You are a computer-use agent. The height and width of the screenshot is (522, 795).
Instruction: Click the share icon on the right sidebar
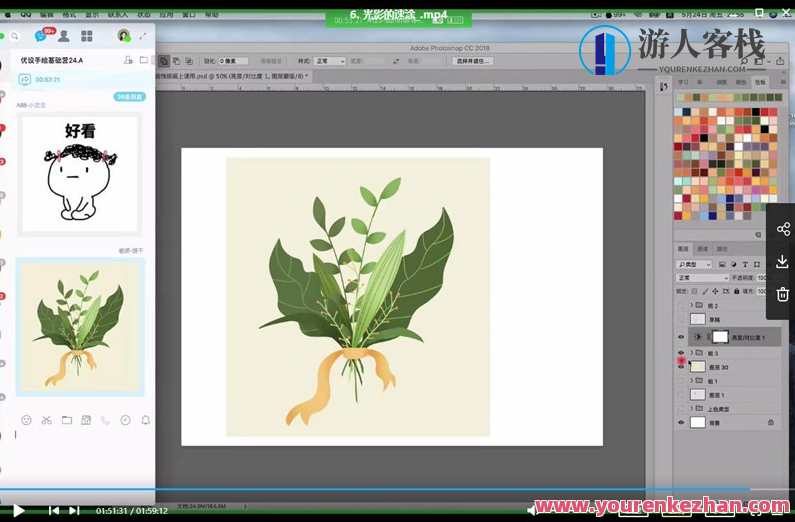click(782, 229)
